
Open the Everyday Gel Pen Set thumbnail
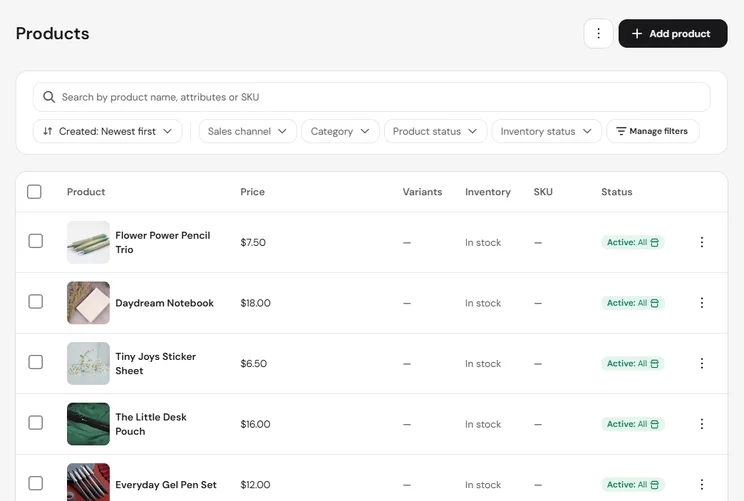[x=88, y=482]
